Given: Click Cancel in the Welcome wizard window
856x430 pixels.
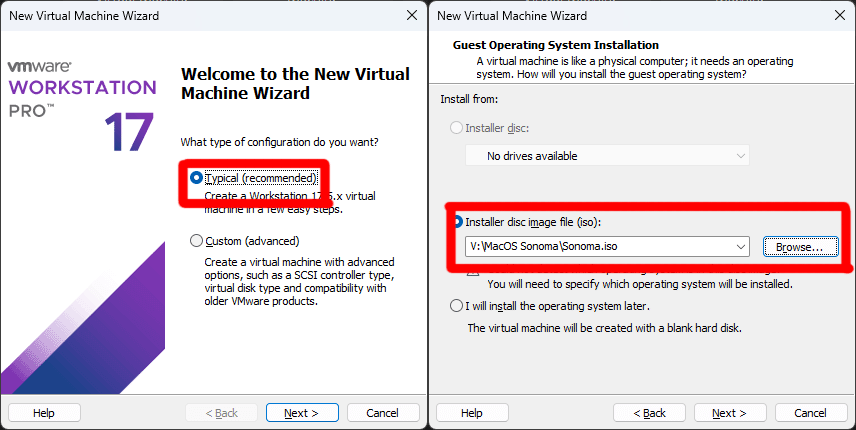Looking at the screenshot, I should tap(383, 413).
